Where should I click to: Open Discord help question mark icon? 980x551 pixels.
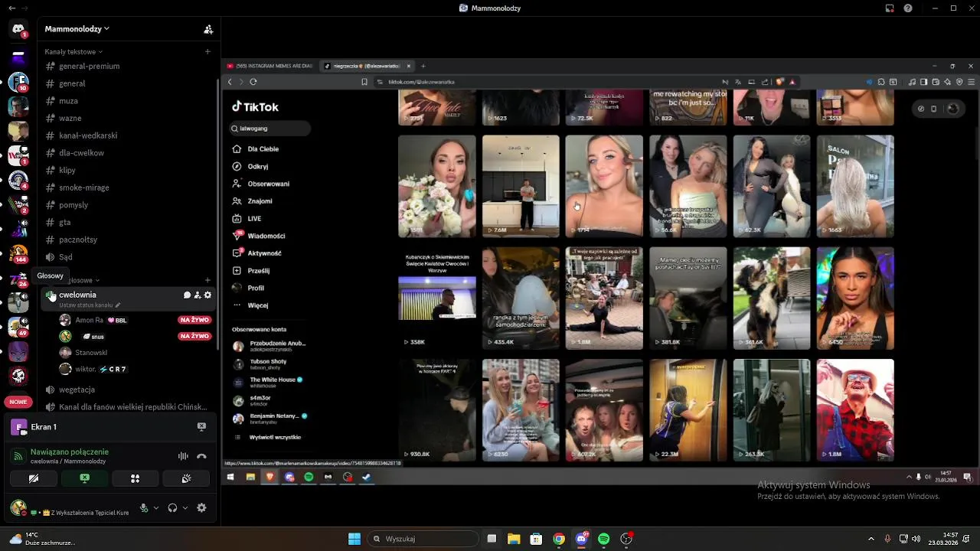[908, 8]
